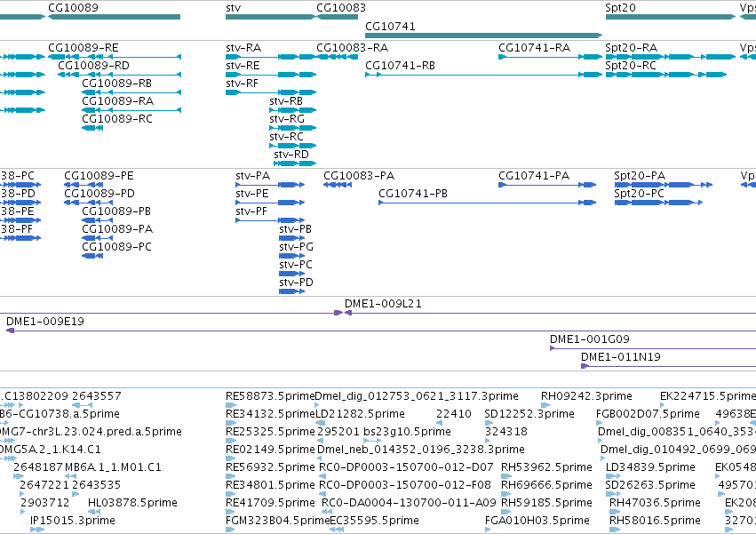The width and height of the screenshot is (756, 534).
Task: Select BAC clone DME1-001G09
Action: pos(653,348)
